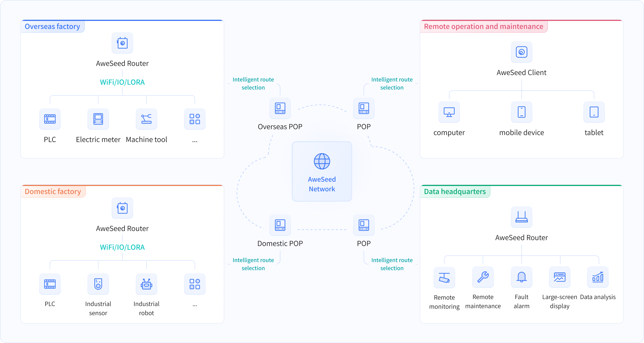Click the Domestic factory PLC icon
This screenshot has height=343, width=644.
[x=50, y=284]
